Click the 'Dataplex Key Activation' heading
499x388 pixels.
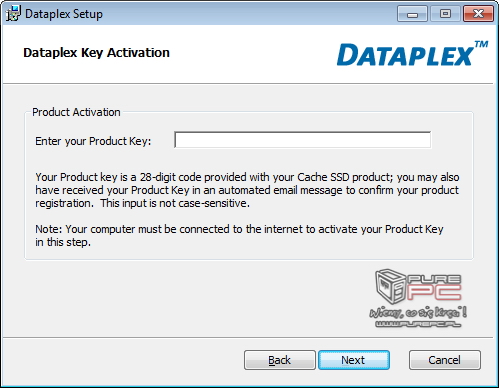point(96,53)
